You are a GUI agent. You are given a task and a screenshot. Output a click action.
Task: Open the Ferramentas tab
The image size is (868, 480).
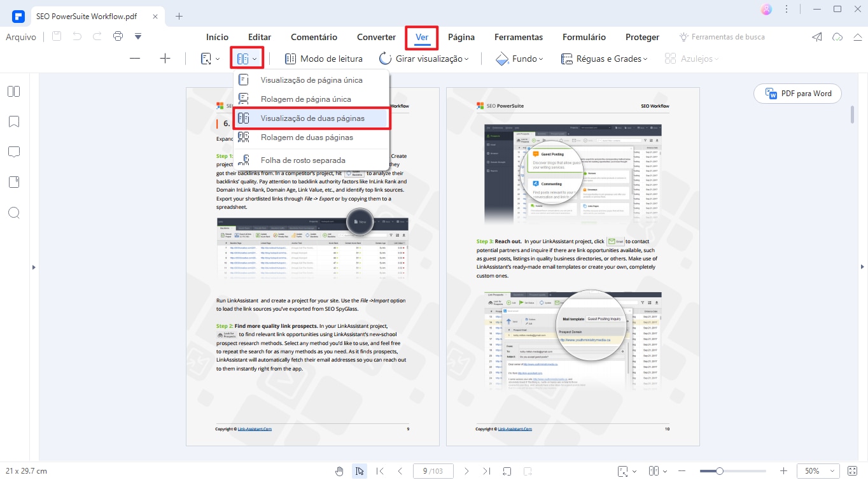519,37
